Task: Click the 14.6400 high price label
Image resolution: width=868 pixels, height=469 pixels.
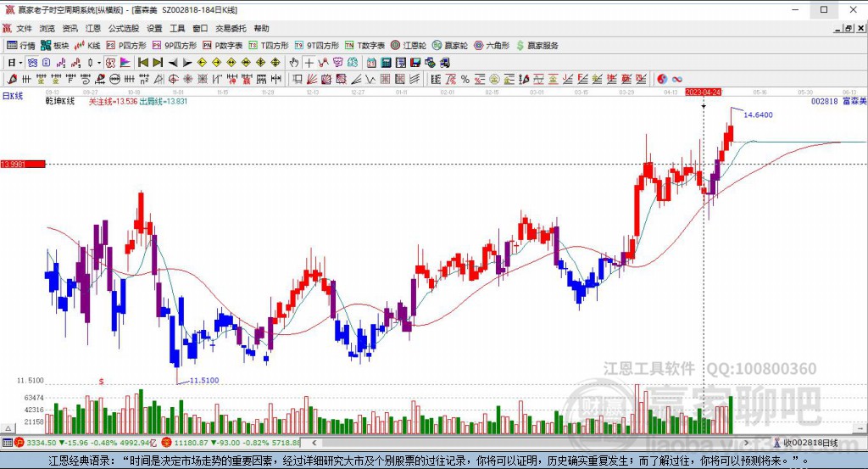Action: pos(758,114)
